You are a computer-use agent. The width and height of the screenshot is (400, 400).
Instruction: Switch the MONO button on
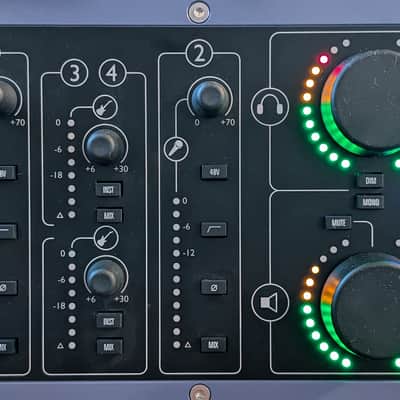[x=370, y=202]
